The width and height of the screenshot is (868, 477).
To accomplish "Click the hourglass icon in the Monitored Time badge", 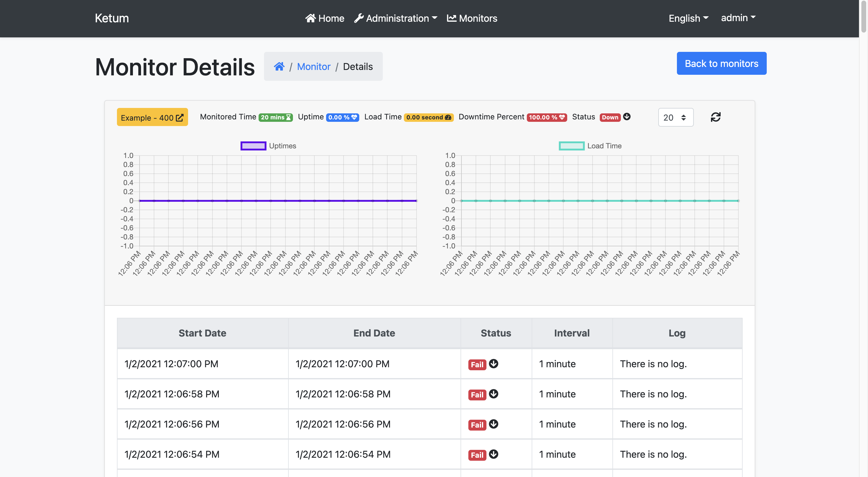I will pos(288,117).
